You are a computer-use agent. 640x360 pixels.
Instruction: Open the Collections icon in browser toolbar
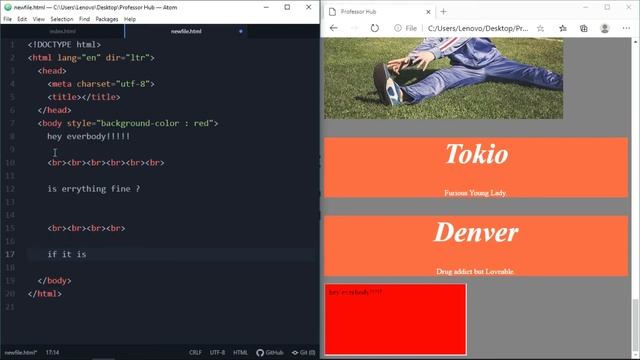click(584, 28)
